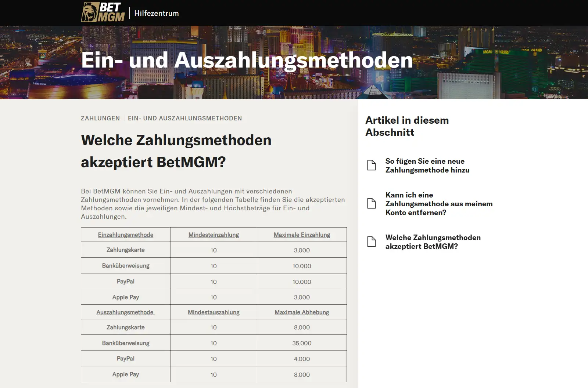The image size is (588, 388).
Task: Click the 'Einzahlungsmethode' table header
Action: coord(126,235)
